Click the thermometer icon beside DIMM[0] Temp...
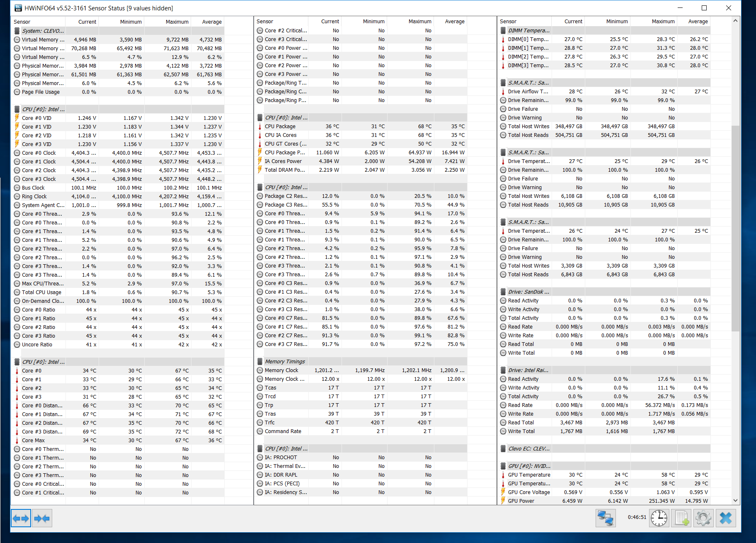Viewport: 756px width, 543px height. [503, 39]
